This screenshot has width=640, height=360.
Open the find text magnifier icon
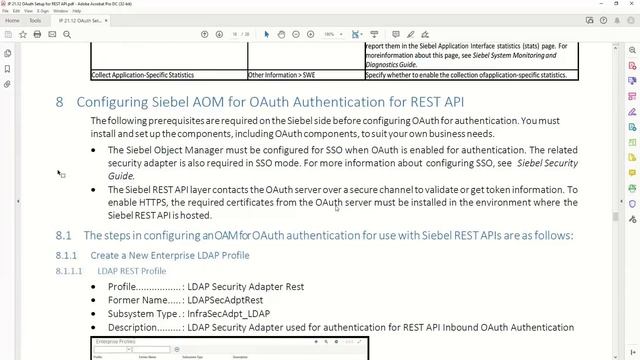click(x=67, y=35)
